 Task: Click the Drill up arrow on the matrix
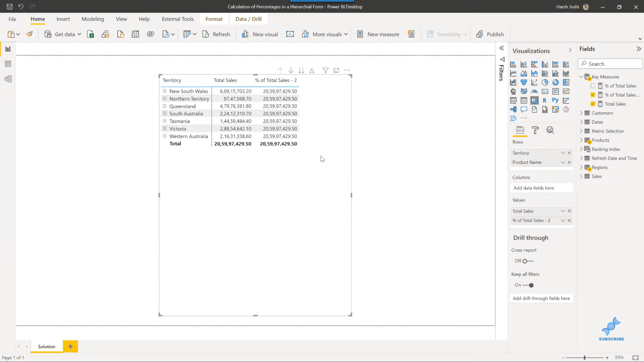[x=280, y=70]
